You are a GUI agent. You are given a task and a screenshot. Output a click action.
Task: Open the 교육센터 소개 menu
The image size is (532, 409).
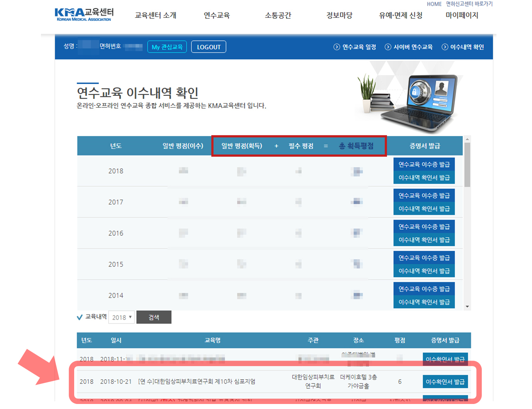155,15
